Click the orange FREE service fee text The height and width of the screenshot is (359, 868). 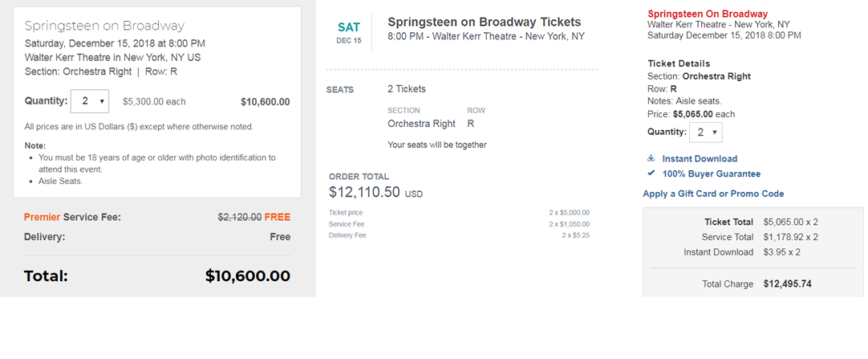coord(277,217)
